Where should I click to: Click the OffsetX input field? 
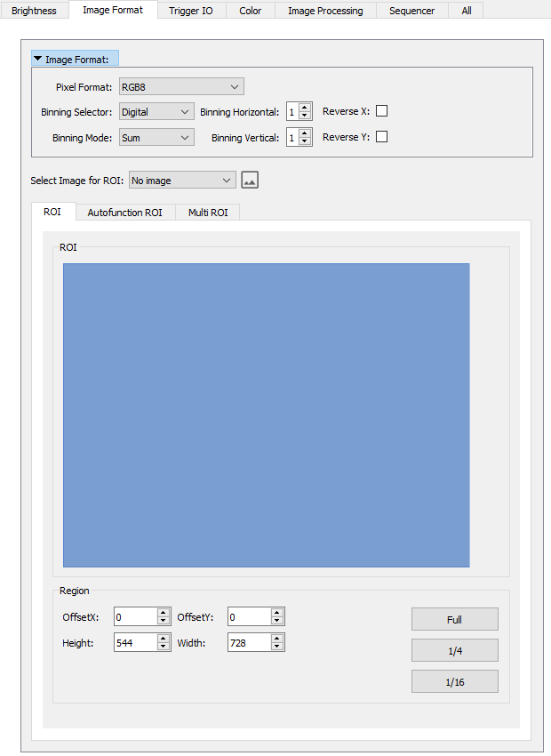point(135,616)
